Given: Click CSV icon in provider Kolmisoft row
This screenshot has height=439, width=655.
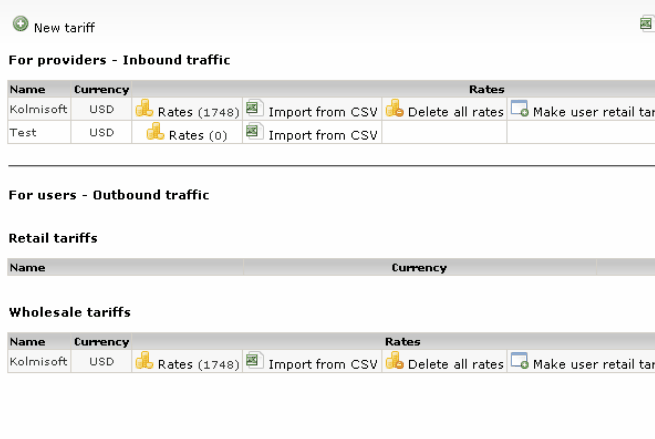Looking at the screenshot, I should click(x=254, y=108).
